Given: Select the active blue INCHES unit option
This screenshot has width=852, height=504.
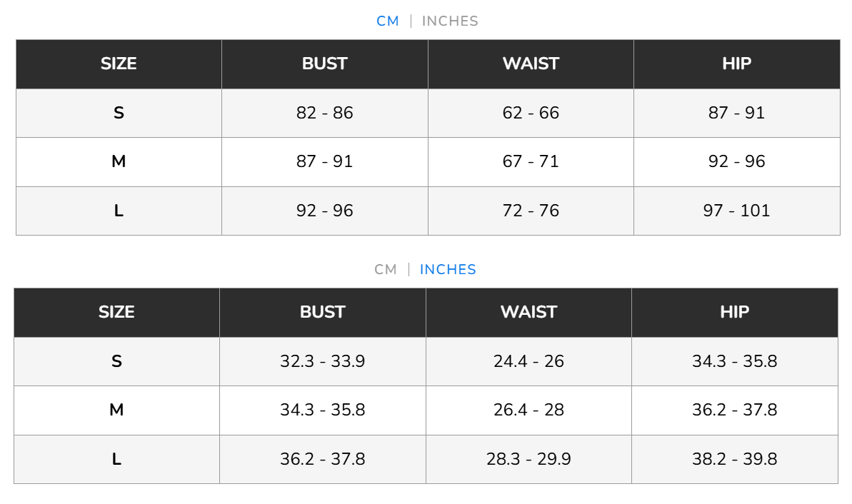Looking at the screenshot, I should click(448, 270).
